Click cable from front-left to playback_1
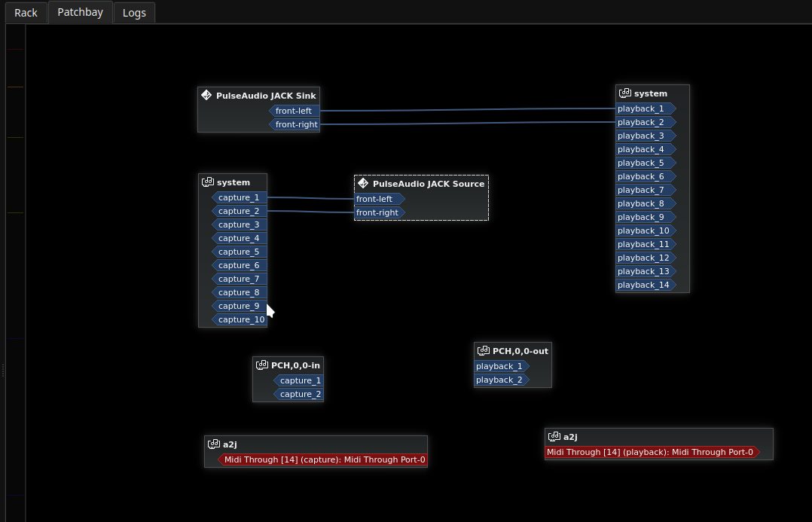The height and width of the screenshot is (522, 812). pyautogui.click(x=467, y=109)
